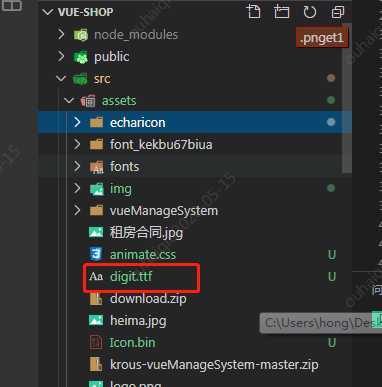Expand the font_kekbu67biua folder chevron
The width and height of the screenshot is (382, 387).
(x=77, y=144)
